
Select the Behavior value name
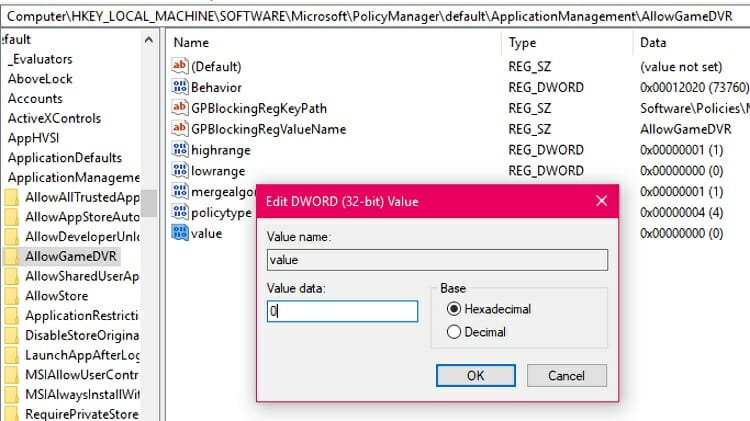tap(216, 87)
